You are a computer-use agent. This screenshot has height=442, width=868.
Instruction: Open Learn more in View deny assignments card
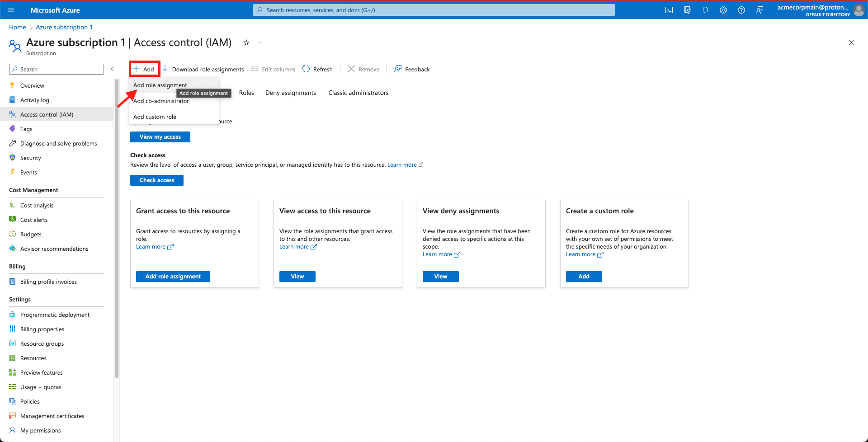click(x=441, y=254)
